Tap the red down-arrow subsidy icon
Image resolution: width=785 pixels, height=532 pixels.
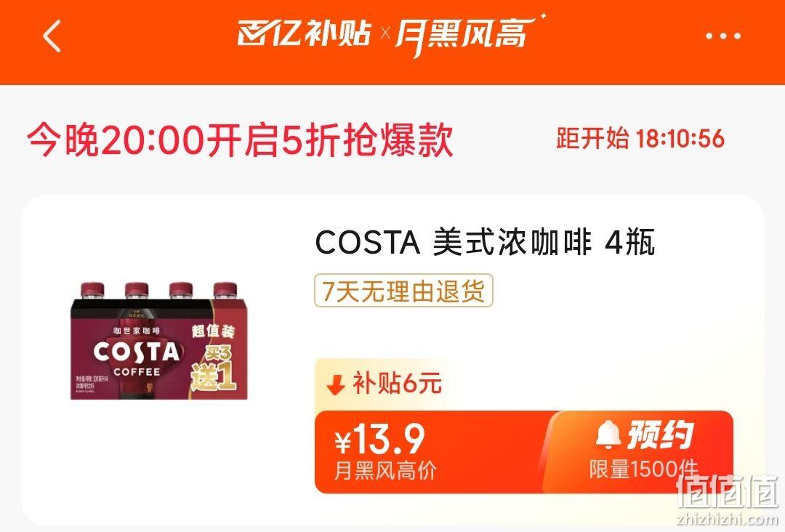(x=335, y=385)
